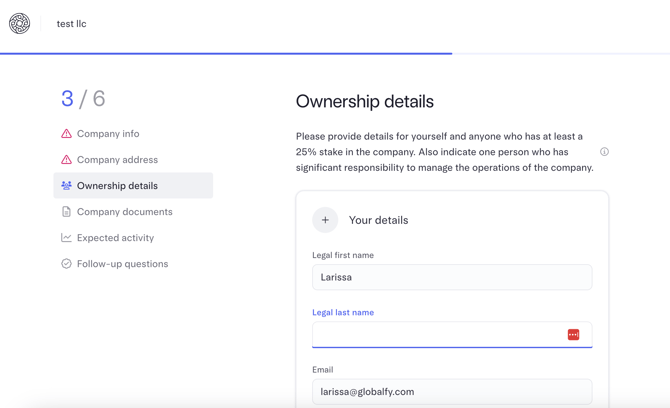Click the document icon beside Company documents
Viewport: 670px width, 408px height.
tap(66, 212)
